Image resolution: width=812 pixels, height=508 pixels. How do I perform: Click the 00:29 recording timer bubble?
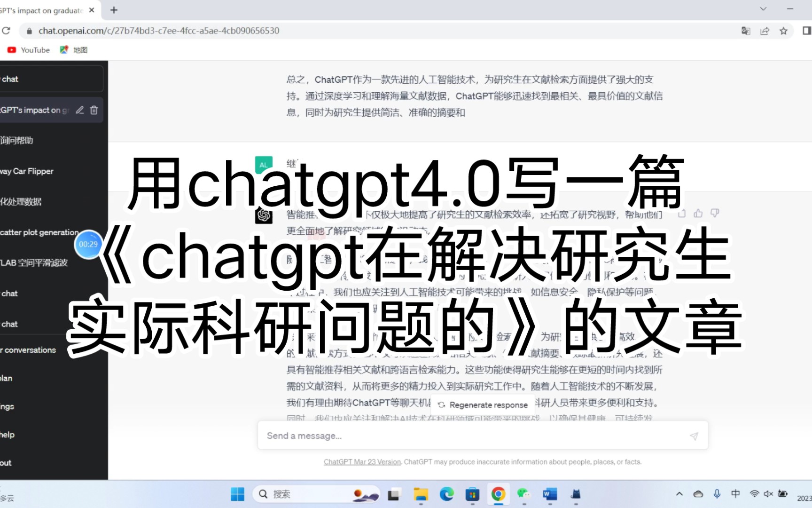point(88,244)
